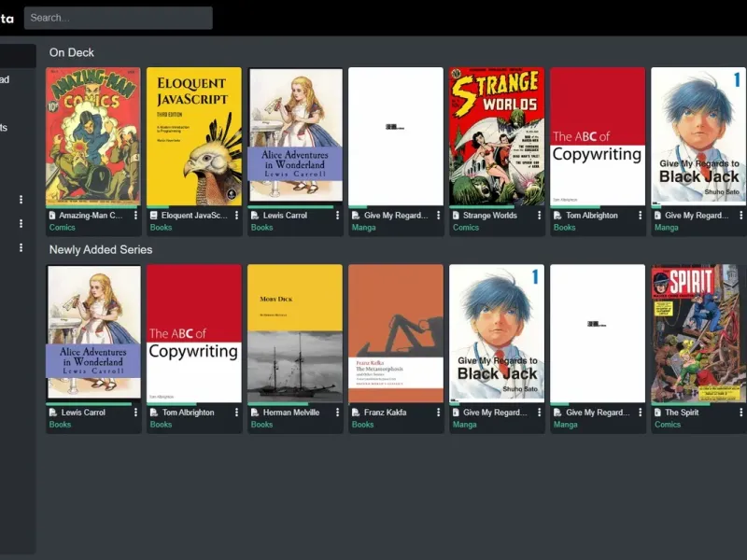Open the Comics library link under The Spirit
747x560 pixels.
[668, 425]
